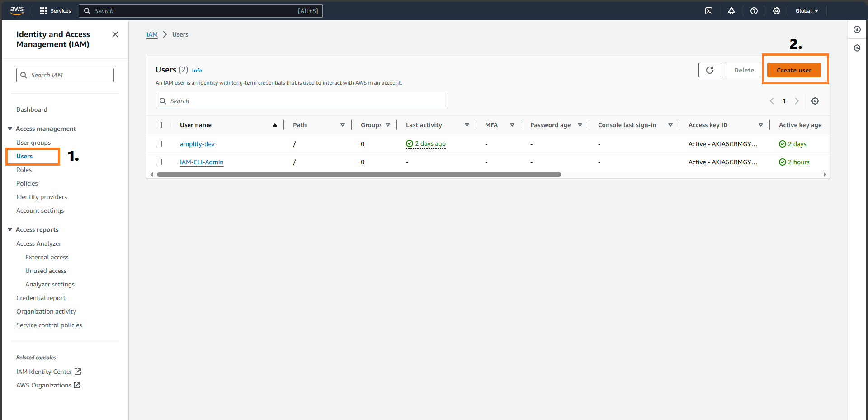
Task: Select Users in the sidebar
Action: (24, 156)
